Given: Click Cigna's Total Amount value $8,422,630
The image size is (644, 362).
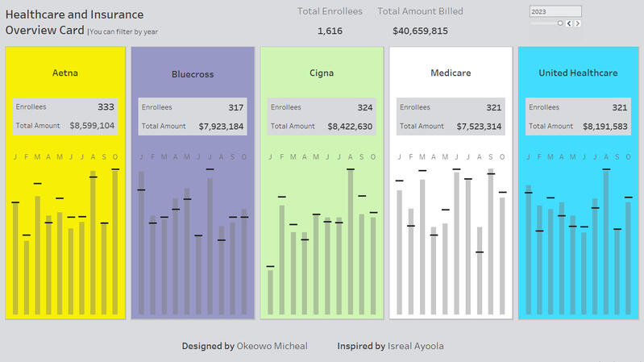Looking at the screenshot, I should click(x=350, y=126).
